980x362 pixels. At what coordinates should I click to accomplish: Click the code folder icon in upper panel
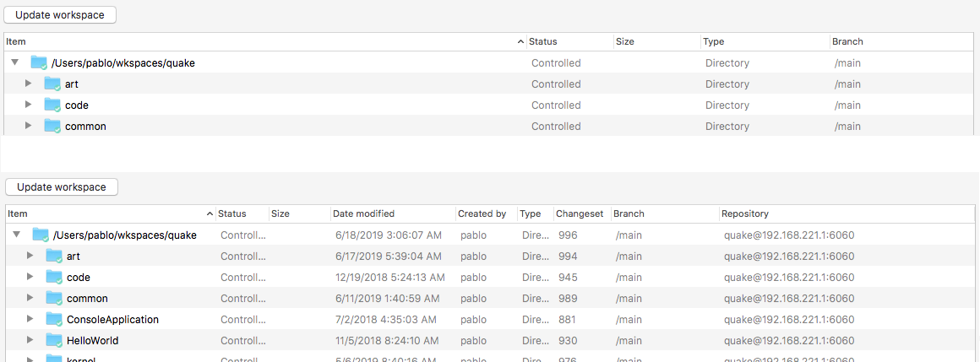tap(52, 105)
